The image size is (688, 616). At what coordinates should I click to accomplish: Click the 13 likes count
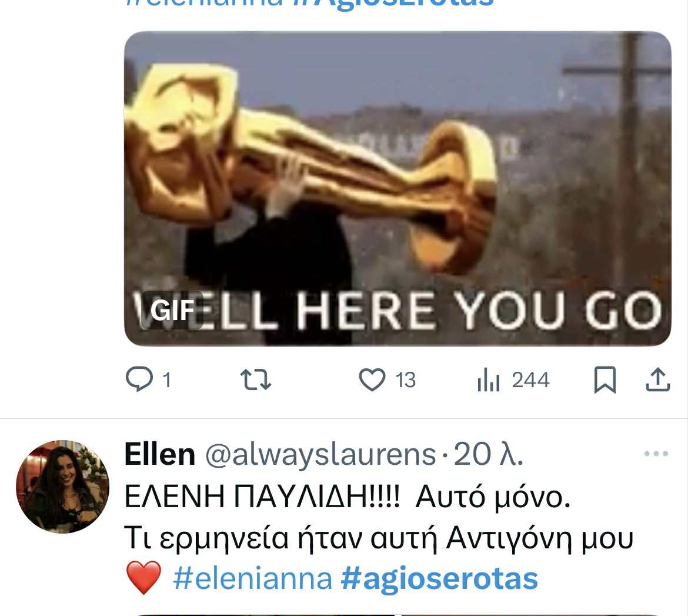pyautogui.click(x=405, y=380)
